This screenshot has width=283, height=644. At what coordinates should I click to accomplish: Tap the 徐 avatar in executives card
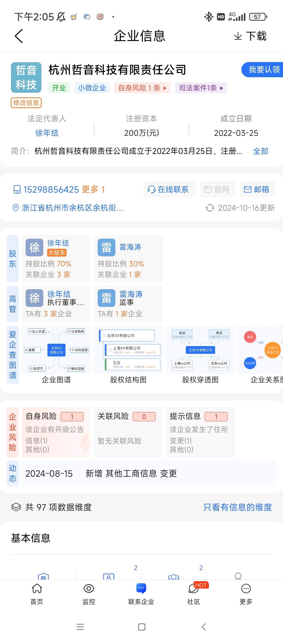[34, 298]
